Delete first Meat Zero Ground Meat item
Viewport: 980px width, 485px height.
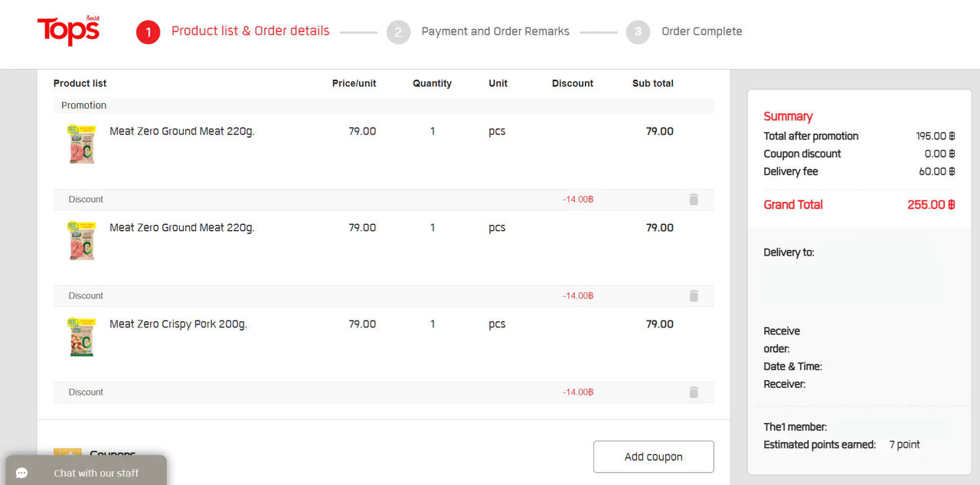694,199
